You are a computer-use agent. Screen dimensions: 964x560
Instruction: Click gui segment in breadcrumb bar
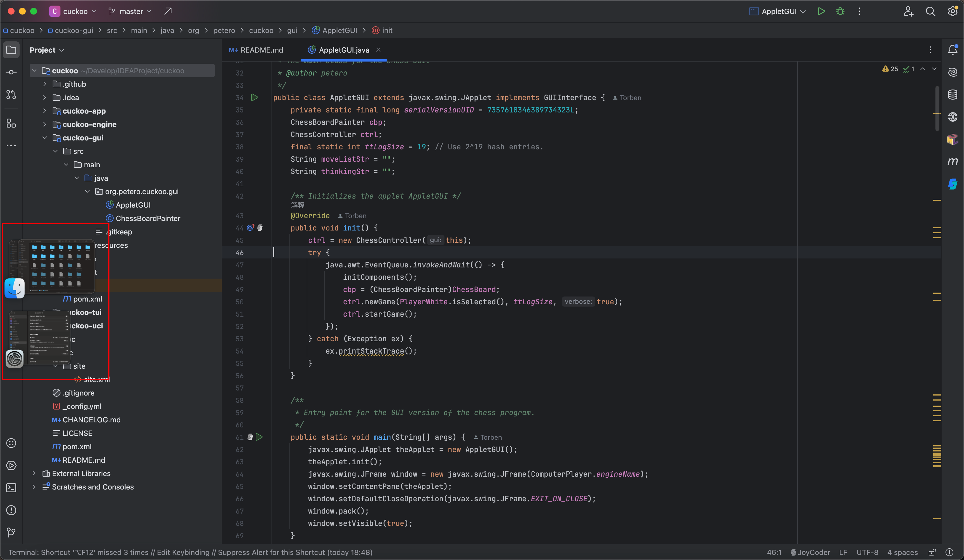(x=292, y=30)
